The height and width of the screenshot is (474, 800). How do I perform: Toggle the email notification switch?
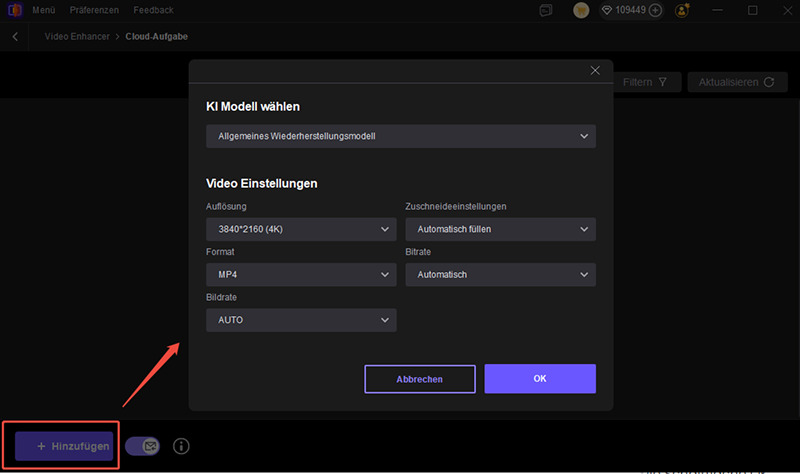[x=143, y=446]
